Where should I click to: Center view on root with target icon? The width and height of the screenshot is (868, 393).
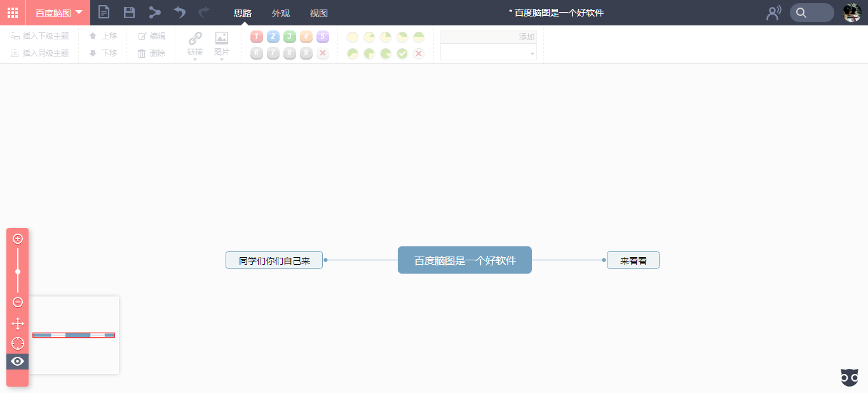tap(18, 343)
